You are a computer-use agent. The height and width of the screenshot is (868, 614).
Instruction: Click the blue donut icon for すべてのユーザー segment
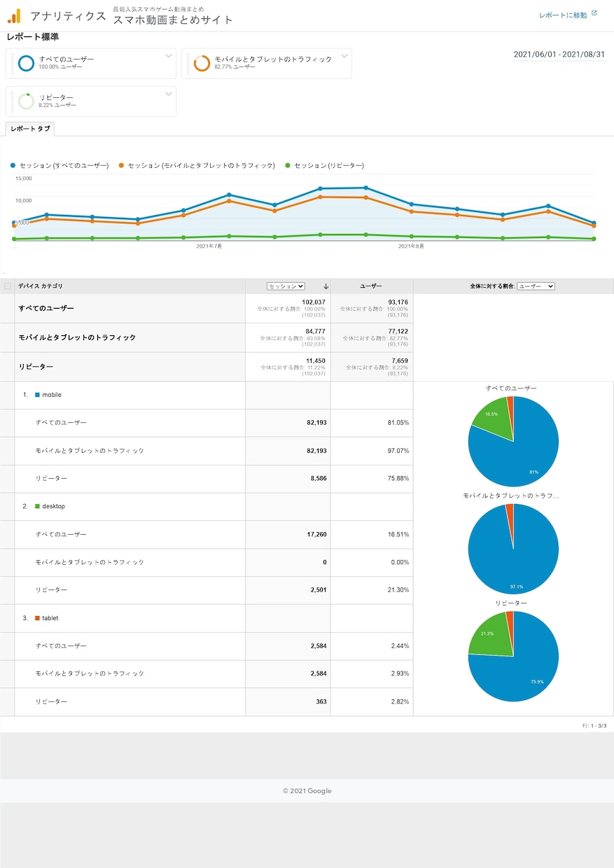point(26,63)
